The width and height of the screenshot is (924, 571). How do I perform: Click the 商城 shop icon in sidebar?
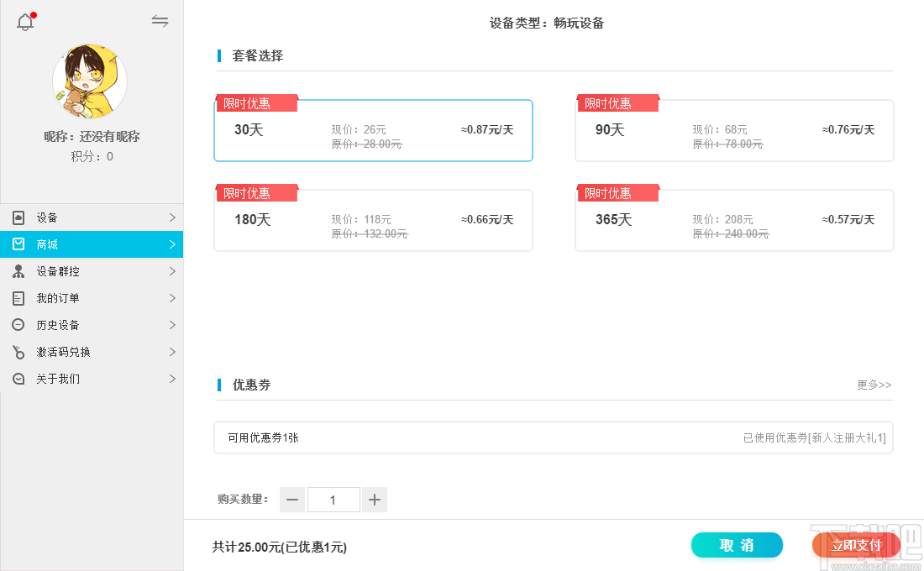click(18, 244)
